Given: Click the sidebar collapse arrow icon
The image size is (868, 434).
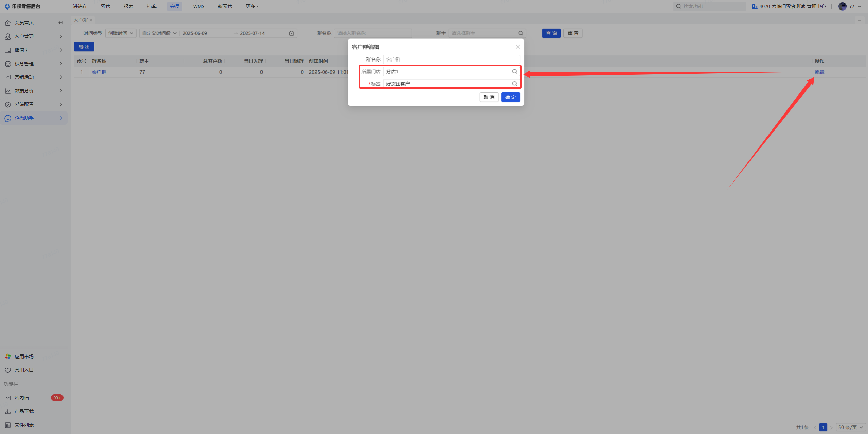Looking at the screenshot, I should [61, 23].
